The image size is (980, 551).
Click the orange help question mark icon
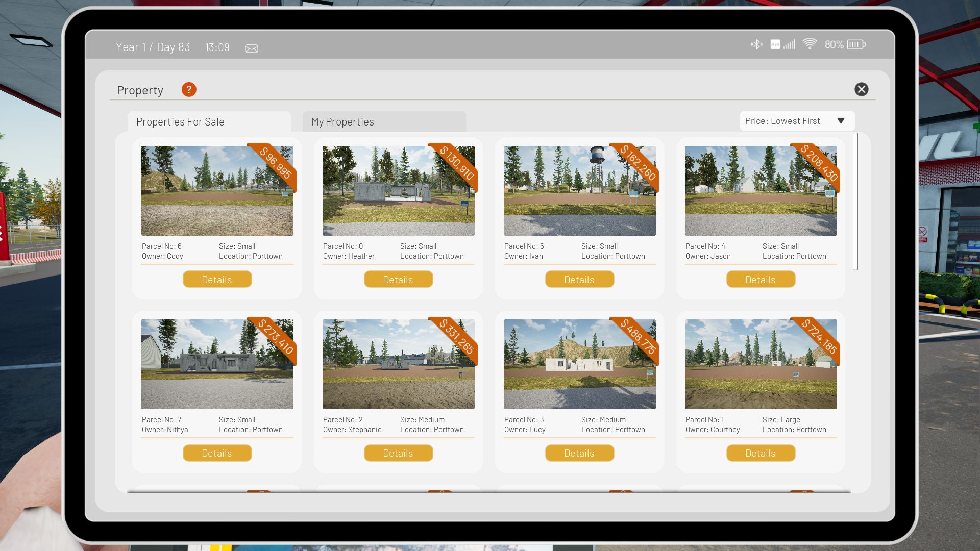(x=189, y=90)
